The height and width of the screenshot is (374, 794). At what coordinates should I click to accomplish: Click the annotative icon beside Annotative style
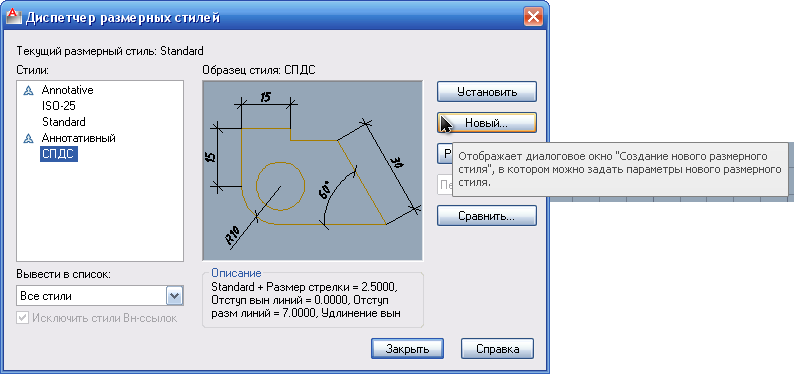pyautogui.click(x=29, y=91)
